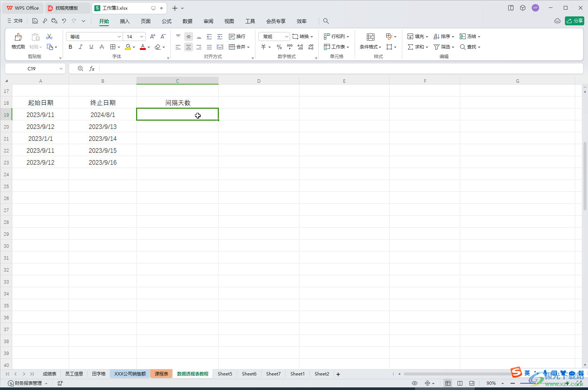Click the distributed alignment icon

tap(220, 47)
